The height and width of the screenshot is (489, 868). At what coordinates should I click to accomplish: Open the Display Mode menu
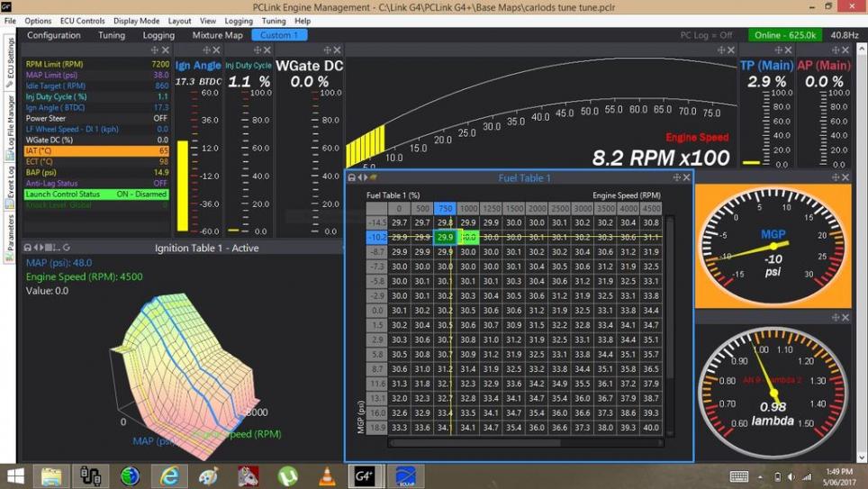click(x=136, y=21)
